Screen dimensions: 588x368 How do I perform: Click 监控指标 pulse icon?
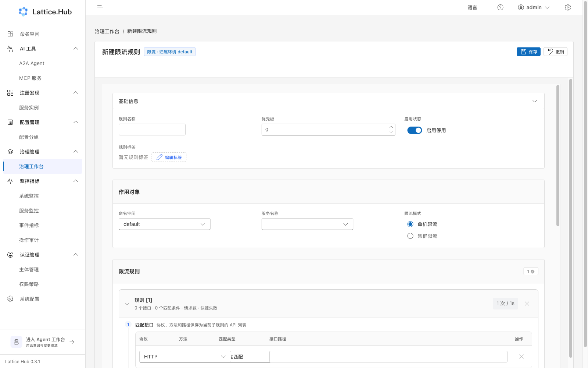coord(10,181)
